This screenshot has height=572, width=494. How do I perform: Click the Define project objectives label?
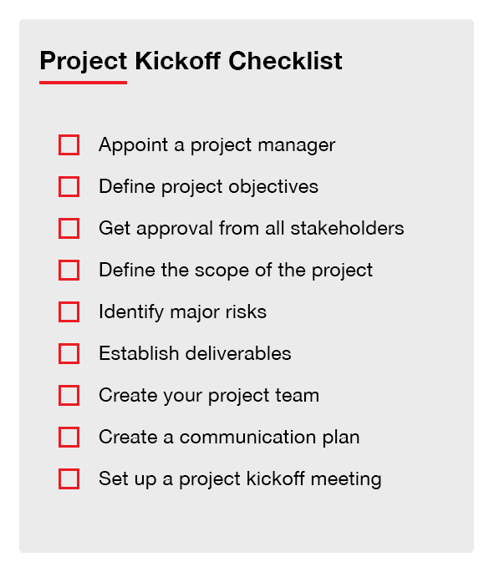(208, 187)
